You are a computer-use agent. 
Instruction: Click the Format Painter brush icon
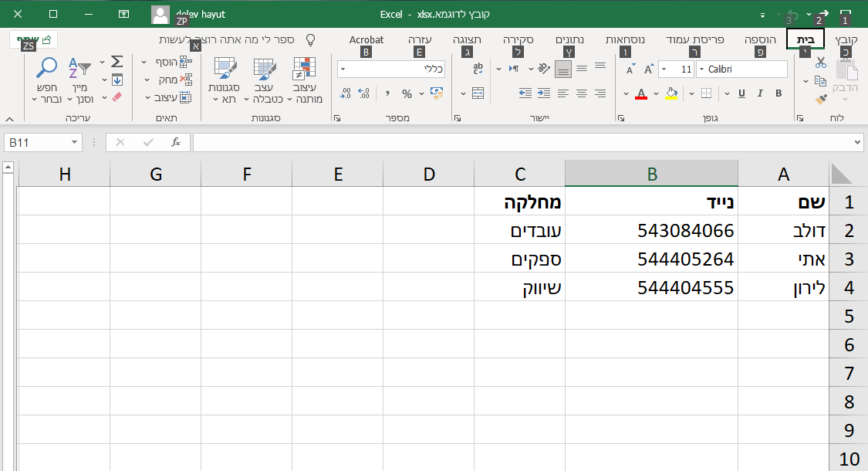click(821, 99)
